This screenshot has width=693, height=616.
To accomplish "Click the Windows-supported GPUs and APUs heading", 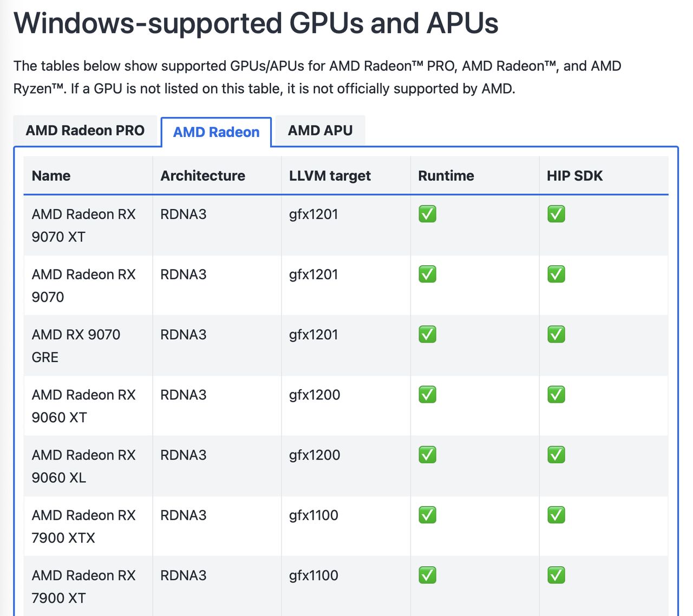I will pyautogui.click(x=256, y=23).
